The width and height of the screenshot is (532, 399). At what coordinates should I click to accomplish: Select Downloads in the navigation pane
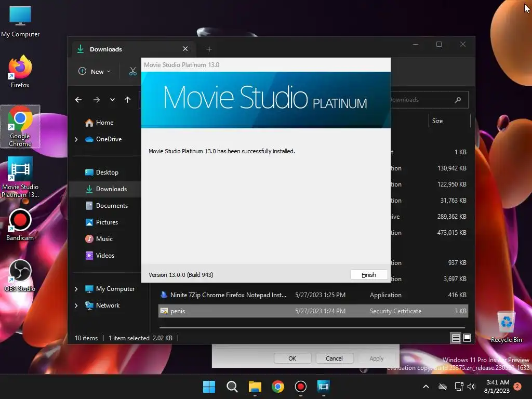[105, 189]
